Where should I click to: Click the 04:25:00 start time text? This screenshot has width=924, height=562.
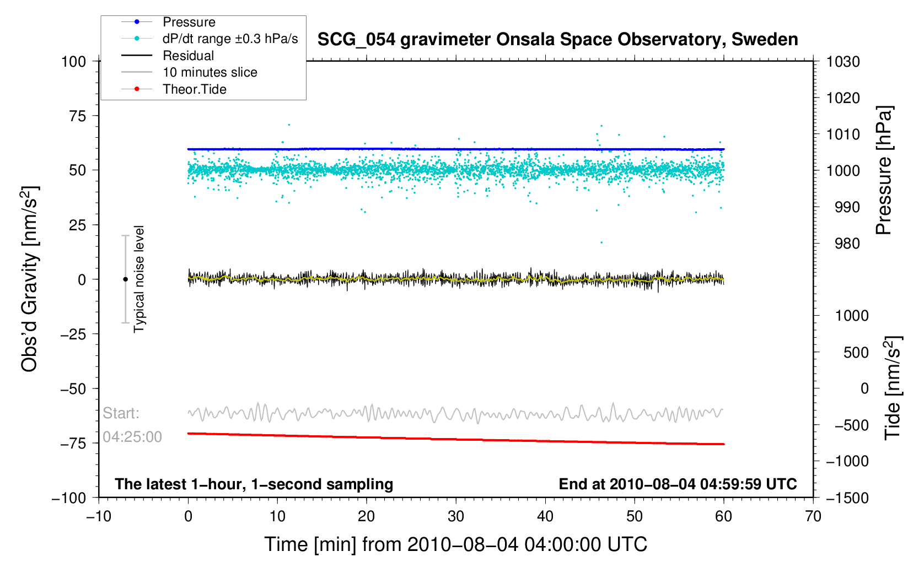pyautogui.click(x=132, y=437)
